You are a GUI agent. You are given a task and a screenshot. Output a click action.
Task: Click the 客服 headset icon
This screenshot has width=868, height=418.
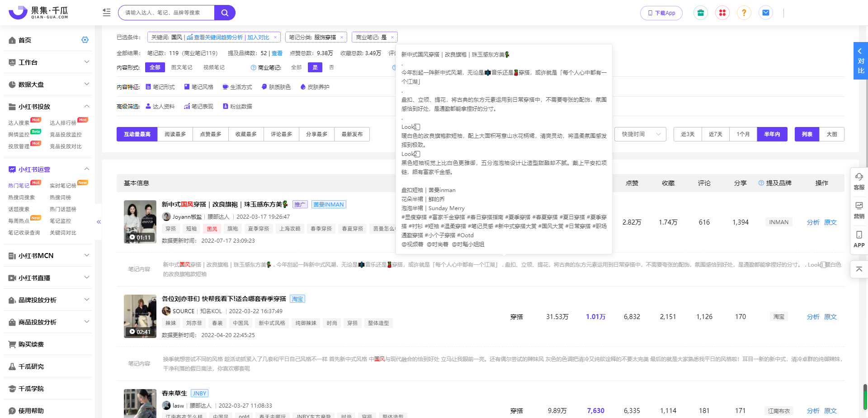(859, 181)
